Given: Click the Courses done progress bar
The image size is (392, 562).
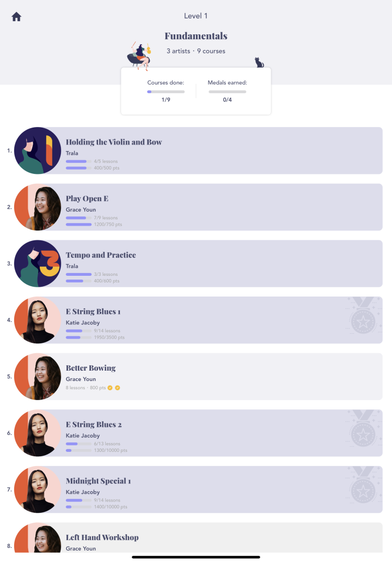Looking at the screenshot, I should tap(166, 92).
